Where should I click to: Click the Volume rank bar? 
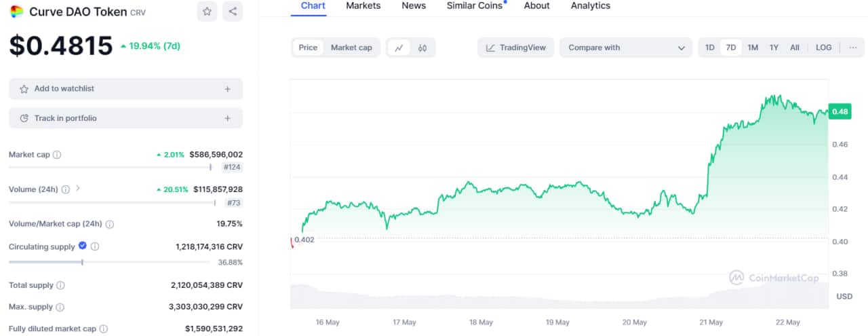click(114, 202)
